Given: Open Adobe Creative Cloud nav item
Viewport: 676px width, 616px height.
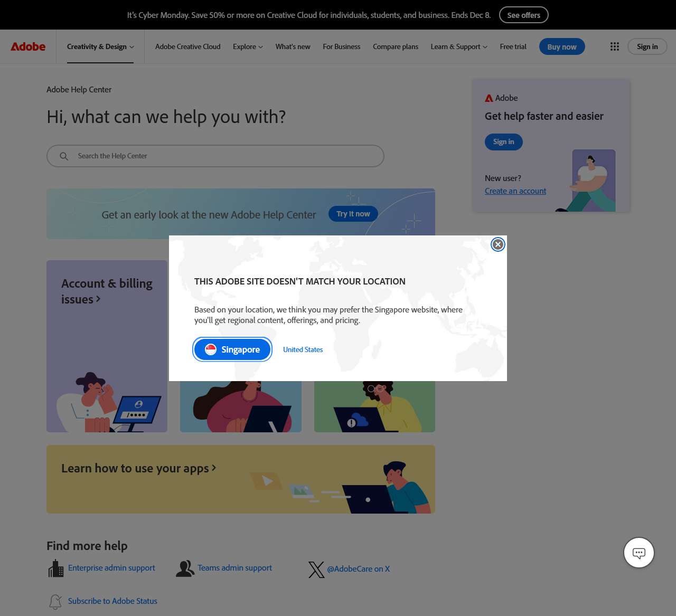Looking at the screenshot, I should tap(188, 46).
